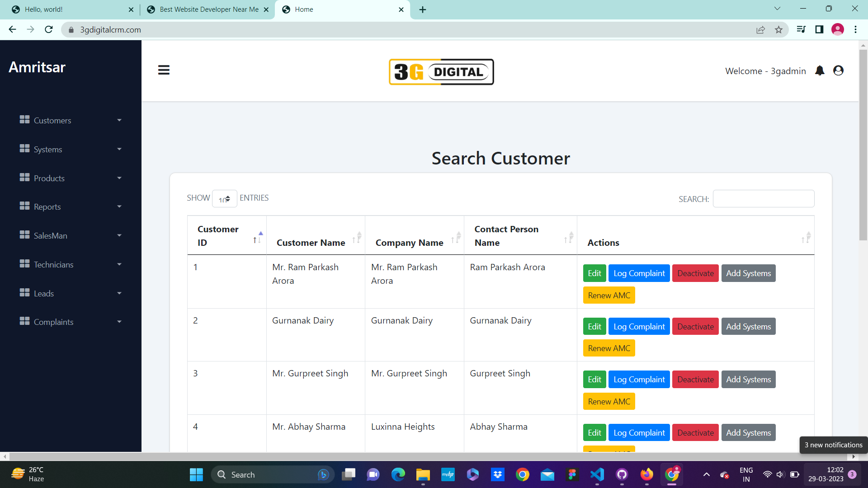Click the horizontal page scrollbar
This screenshot has height=488, width=868.
click(429, 456)
